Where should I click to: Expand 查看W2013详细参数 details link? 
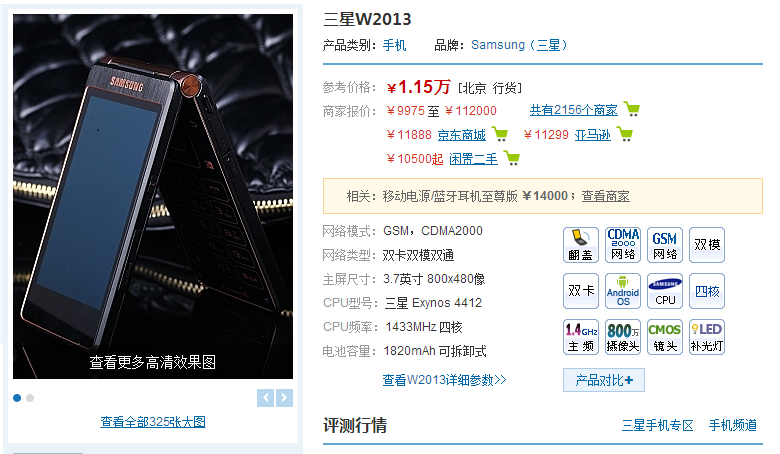click(x=444, y=380)
